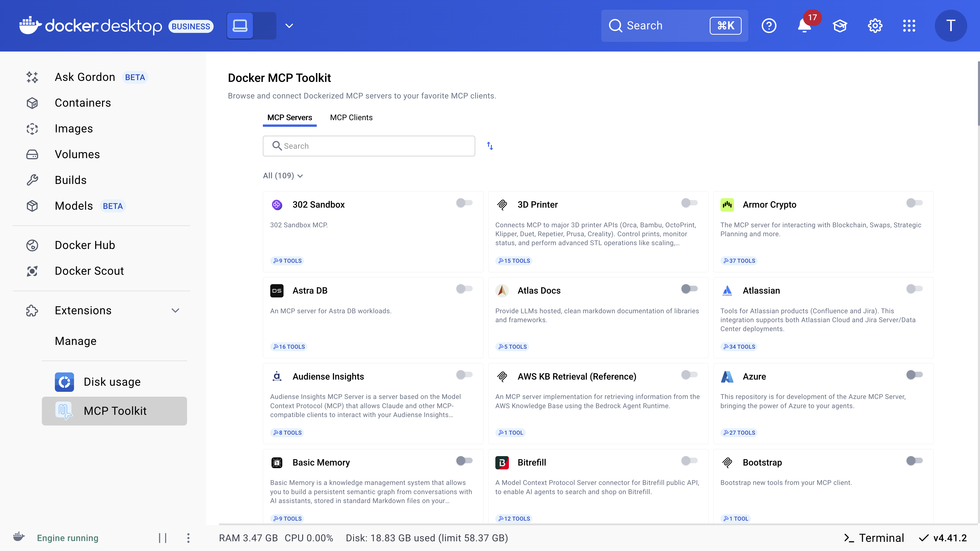Click the 34 TOOLS badge on Atlassian
Screen dimensions: 980x551
(739, 347)
